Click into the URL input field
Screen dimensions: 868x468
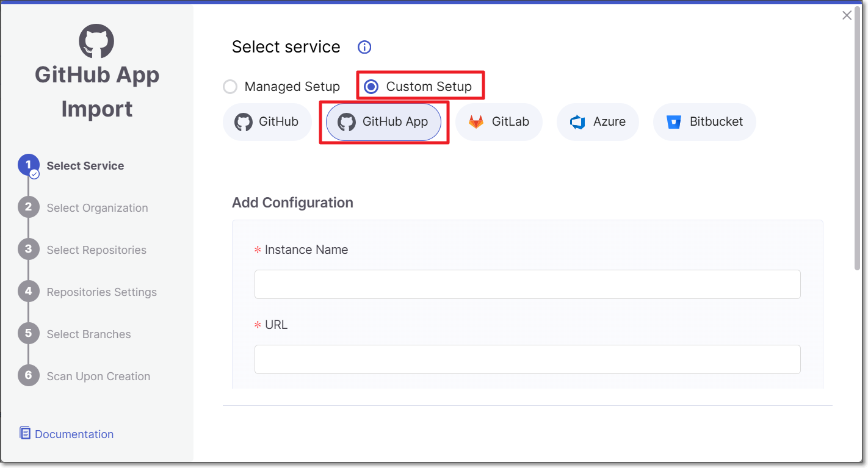click(x=527, y=359)
